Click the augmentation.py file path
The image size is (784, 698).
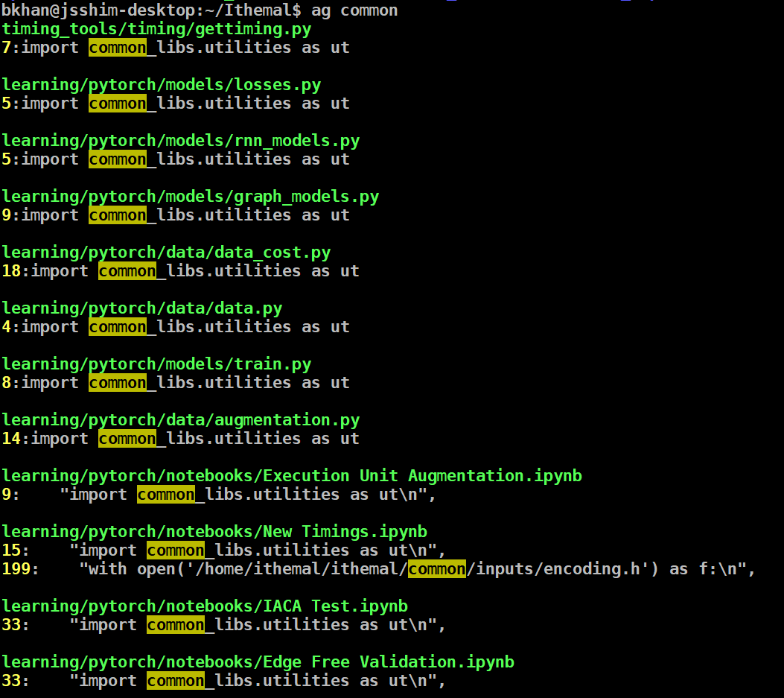pyautogui.click(x=180, y=420)
